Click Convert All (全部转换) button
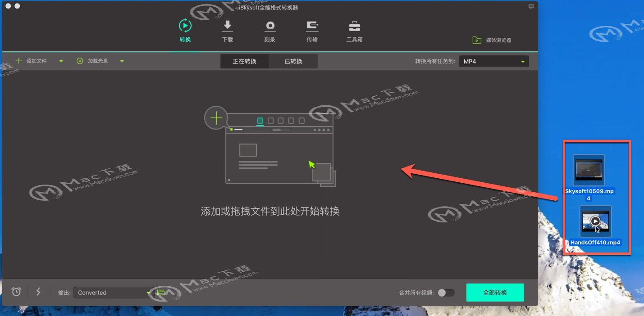The width and height of the screenshot is (644, 316). pos(495,293)
